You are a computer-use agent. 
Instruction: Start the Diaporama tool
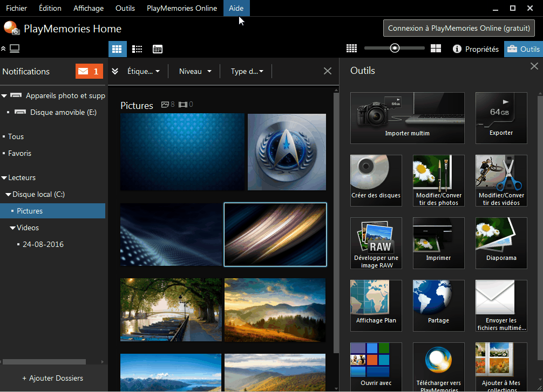(501, 243)
